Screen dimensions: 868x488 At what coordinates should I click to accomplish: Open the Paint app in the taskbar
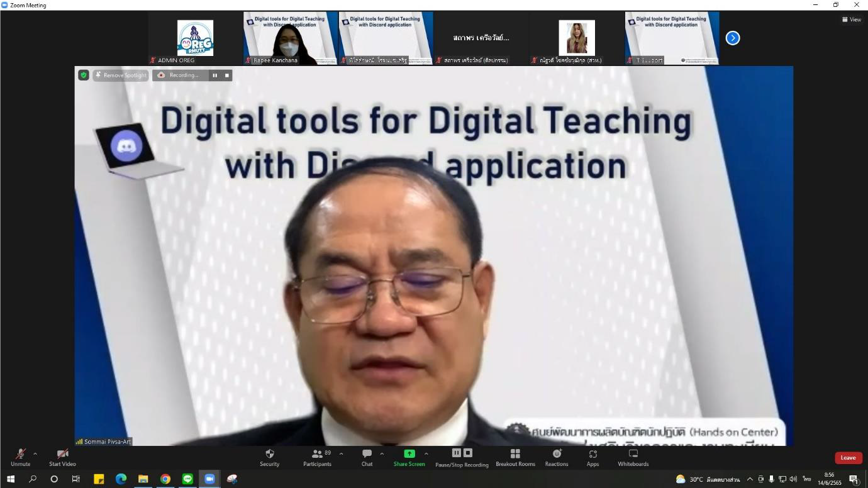point(232,479)
